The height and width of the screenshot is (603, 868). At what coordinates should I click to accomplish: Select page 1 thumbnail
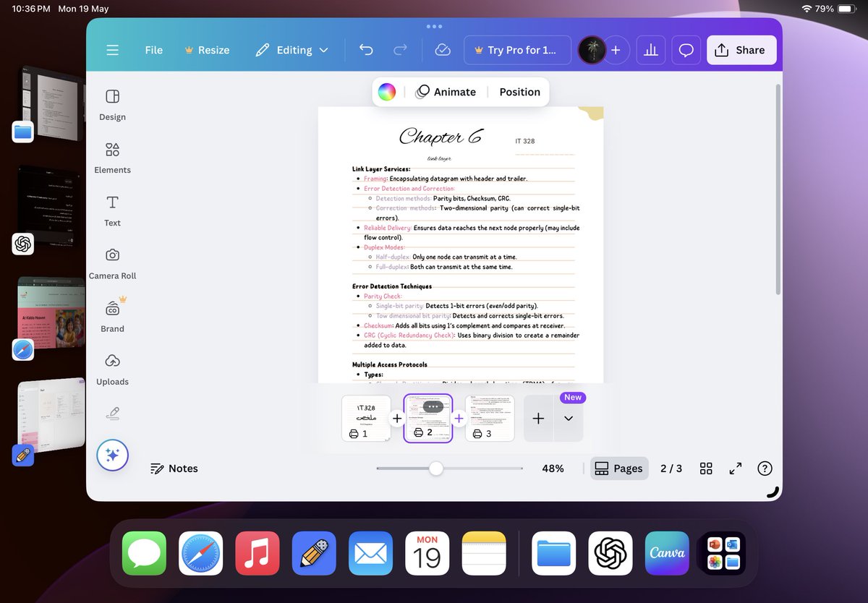366,418
